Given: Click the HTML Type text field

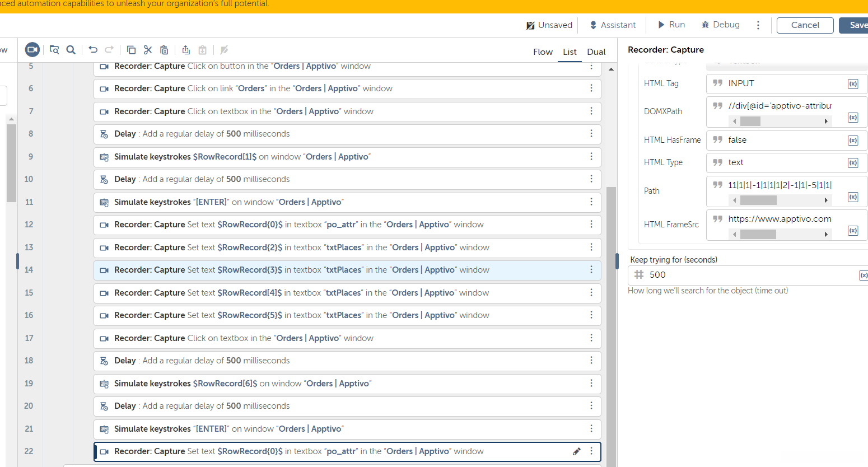Looking at the screenshot, I should [787, 162].
